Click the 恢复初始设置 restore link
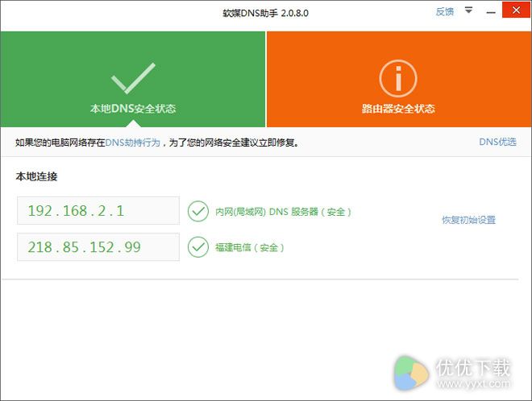This screenshot has width=532, height=401. click(x=468, y=220)
